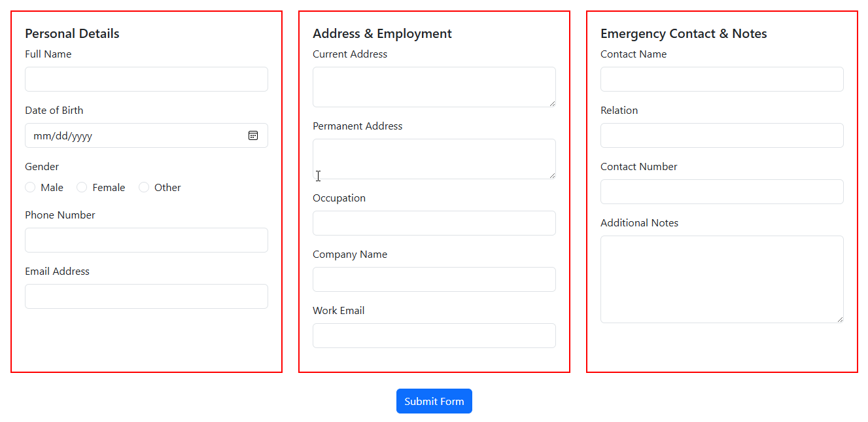Grab the Additional Notes resize handle
The width and height of the screenshot is (868, 422).
click(840, 319)
